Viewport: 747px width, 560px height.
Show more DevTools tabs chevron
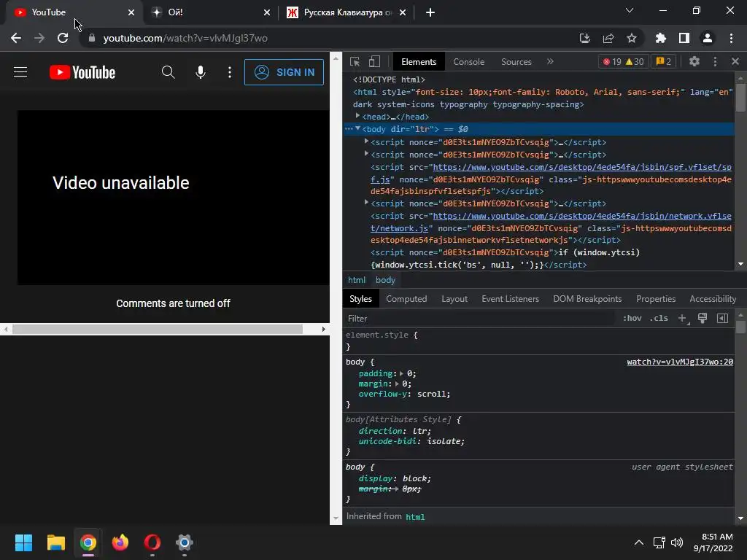tap(550, 61)
